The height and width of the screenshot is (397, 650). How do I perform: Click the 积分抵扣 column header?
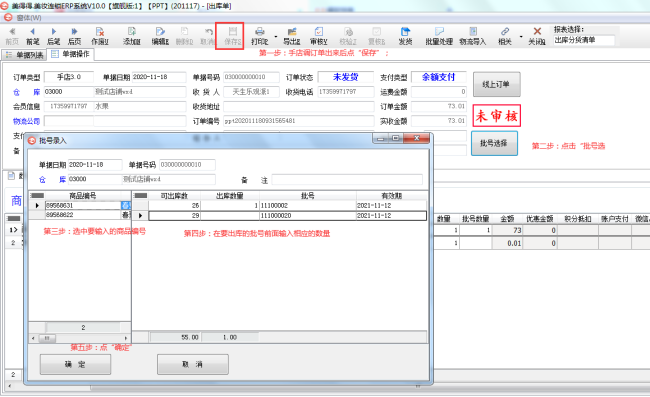577,218
